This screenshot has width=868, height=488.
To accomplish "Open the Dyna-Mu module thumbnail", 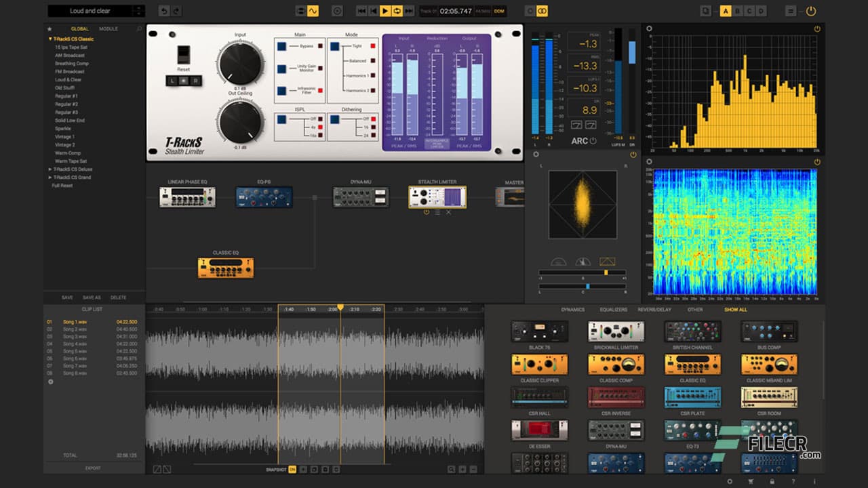I will 616,430.
